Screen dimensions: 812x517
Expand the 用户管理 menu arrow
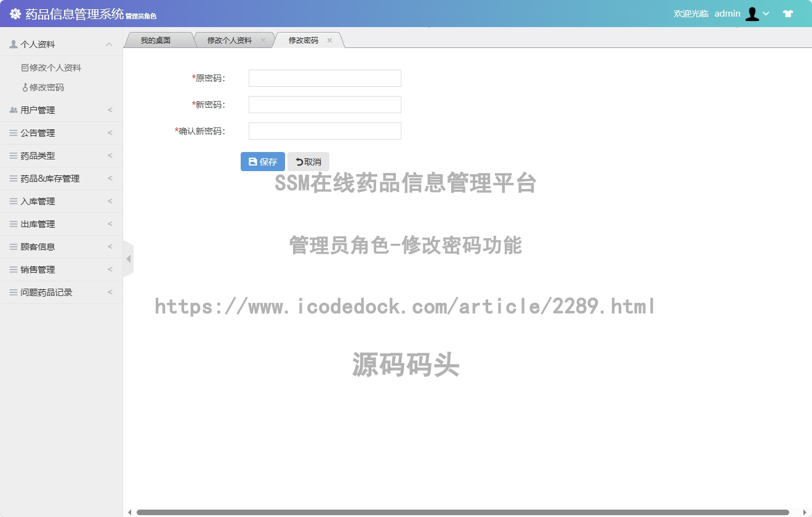110,110
